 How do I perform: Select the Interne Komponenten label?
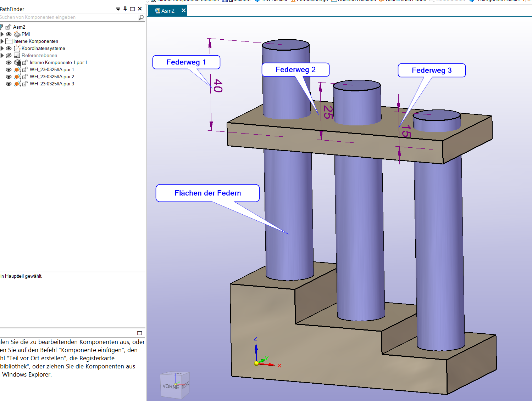click(x=36, y=41)
